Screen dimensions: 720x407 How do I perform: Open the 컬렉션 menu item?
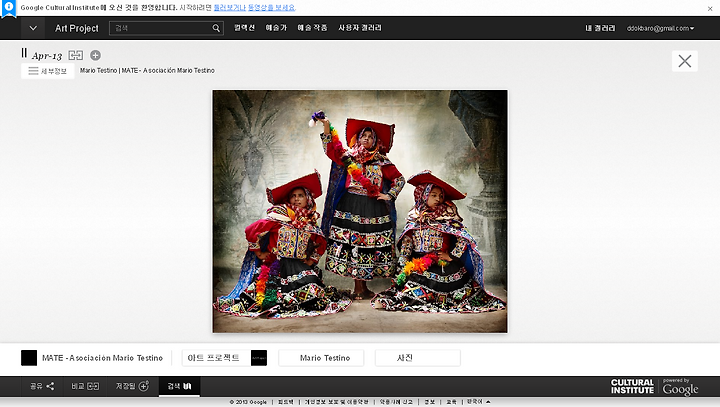coord(244,28)
